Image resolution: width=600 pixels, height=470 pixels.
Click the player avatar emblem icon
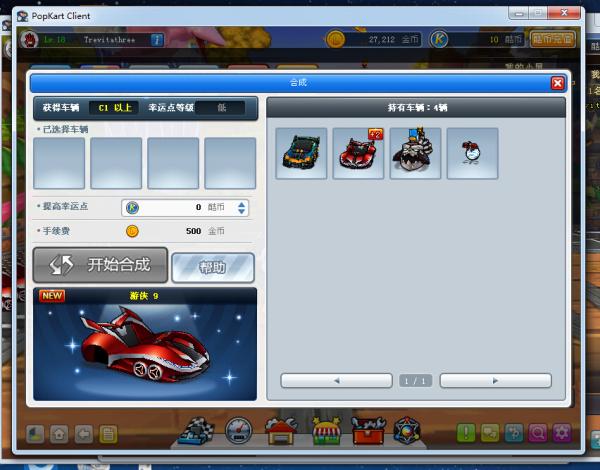click(x=29, y=39)
